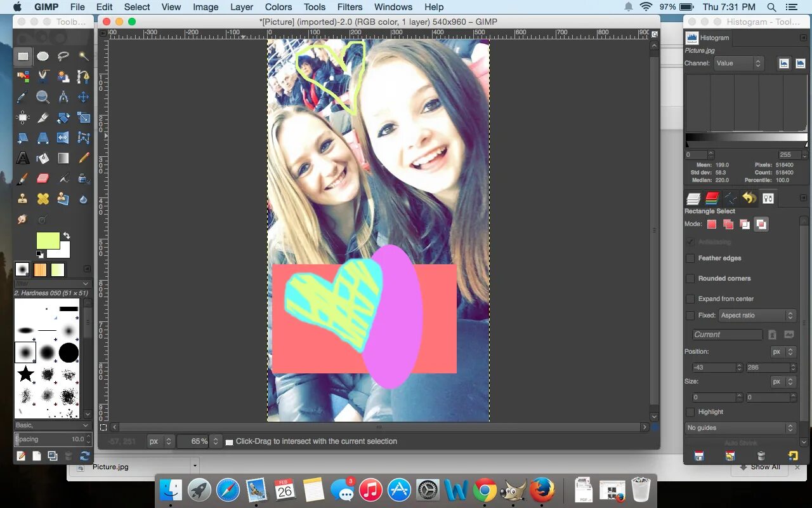
Task: Choose the Free Select lasso tool
Action: [x=63, y=56]
